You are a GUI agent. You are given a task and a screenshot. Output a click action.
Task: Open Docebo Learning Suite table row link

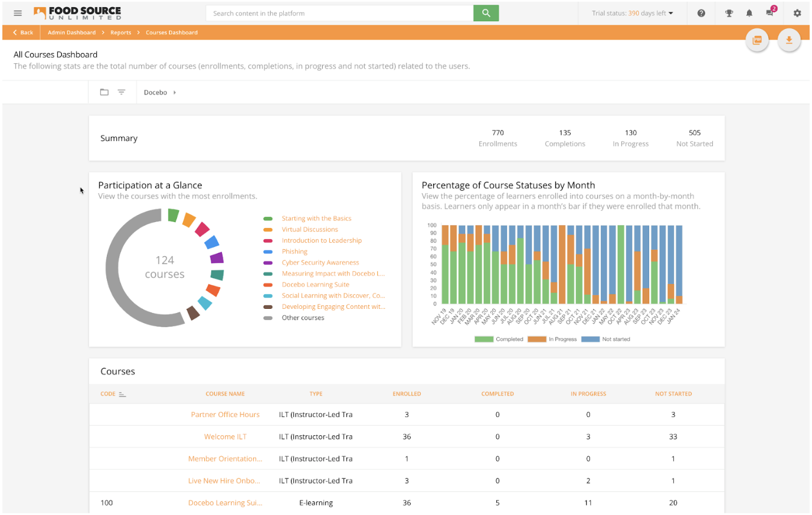225,503
